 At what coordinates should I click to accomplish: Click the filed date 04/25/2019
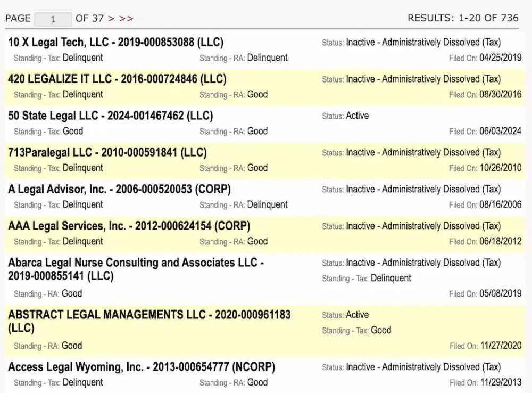click(500, 58)
